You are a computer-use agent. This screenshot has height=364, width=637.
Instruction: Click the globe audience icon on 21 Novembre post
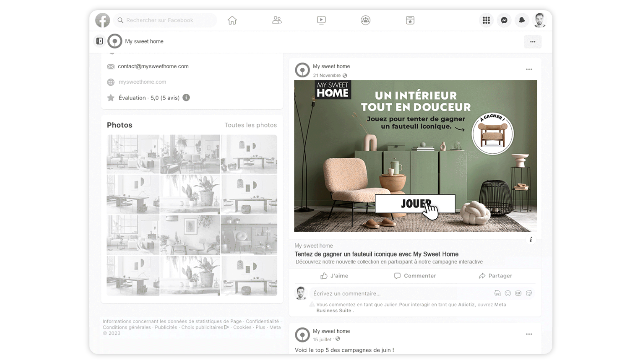[345, 76]
